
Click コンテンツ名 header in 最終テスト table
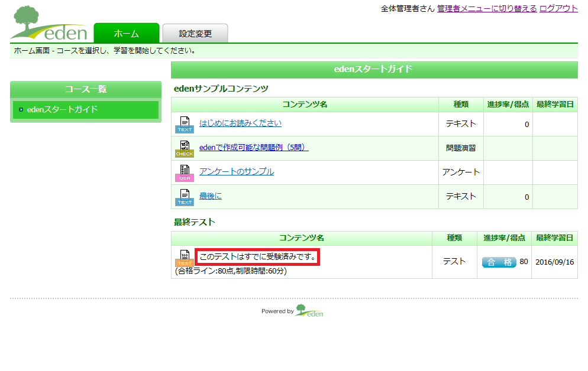pos(302,238)
